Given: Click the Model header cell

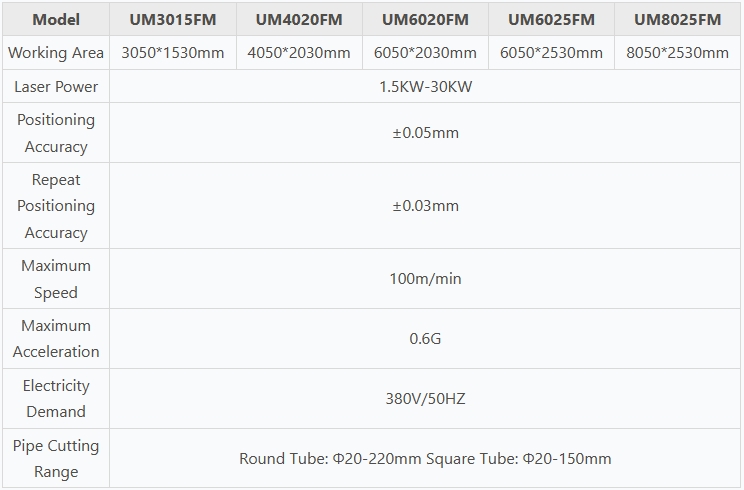Looking at the screenshot, I should (x=56, y=19).
